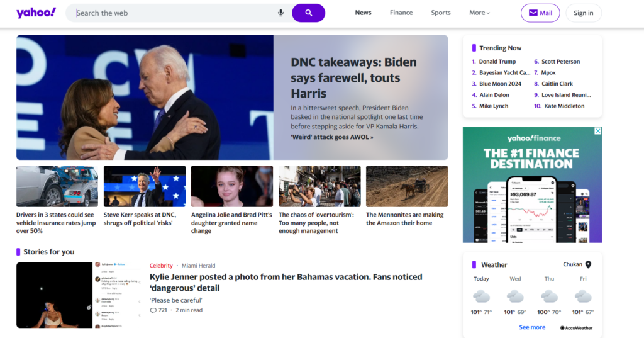The image size is (644, 338).
Task: Open the DNC takeaways headline story
Action: click(353, 77)
